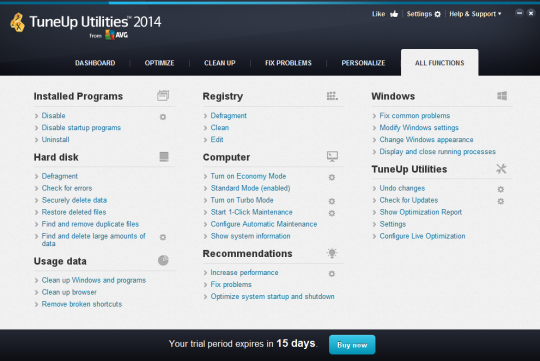The height and width of the screenshot is (361, 540).
Task: Click the Computer monitor icon
Action: tap(332, 156)
